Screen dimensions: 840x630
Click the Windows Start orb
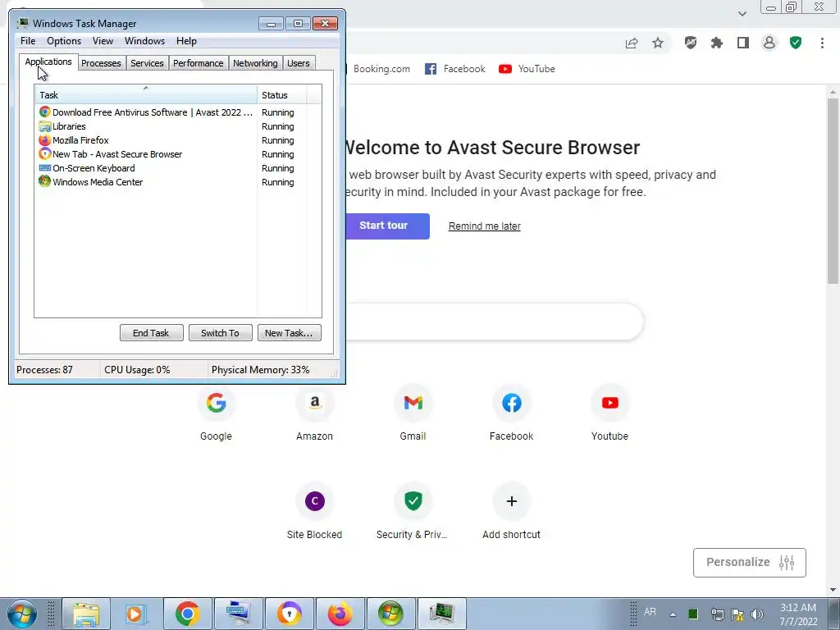(x=22, y=614)
